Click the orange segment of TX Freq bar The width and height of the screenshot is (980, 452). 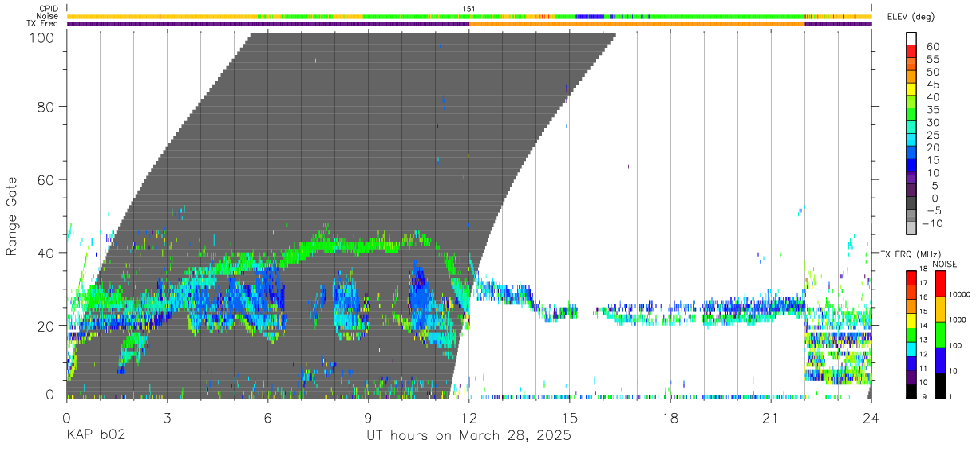637,24
